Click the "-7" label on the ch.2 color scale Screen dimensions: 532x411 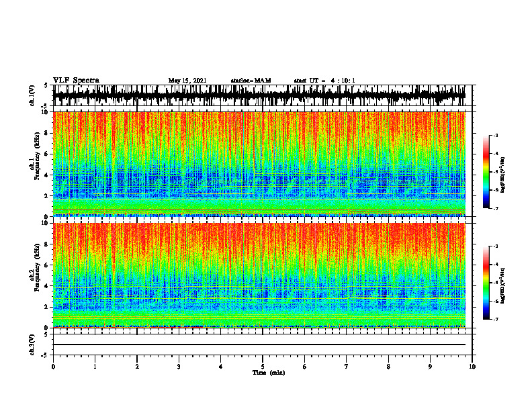496,320
